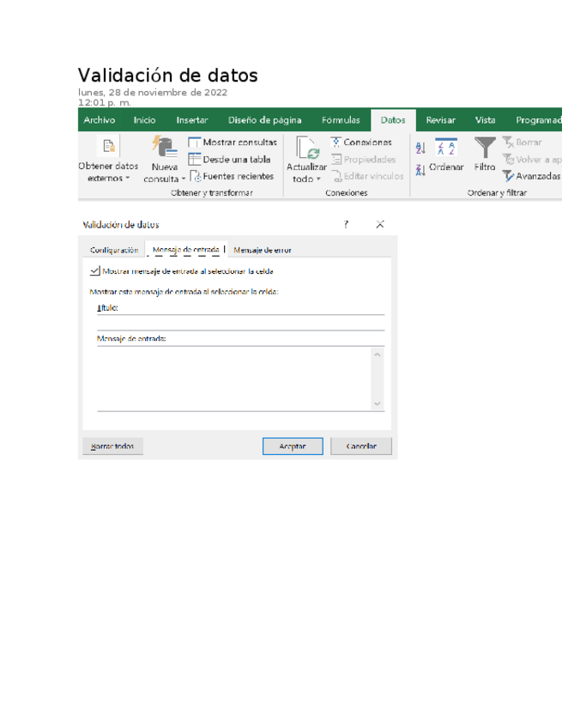The height and width of the screenshot is (728, 562).
Task: Open the Fórmulas ribbon tab
Action: point(341,121)
